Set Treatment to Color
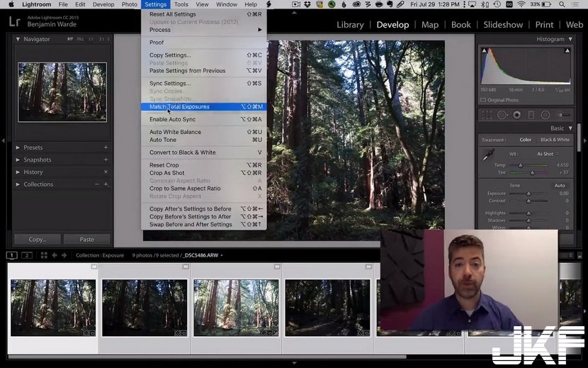Screen dimensions: 588x368 coord(526,140)
